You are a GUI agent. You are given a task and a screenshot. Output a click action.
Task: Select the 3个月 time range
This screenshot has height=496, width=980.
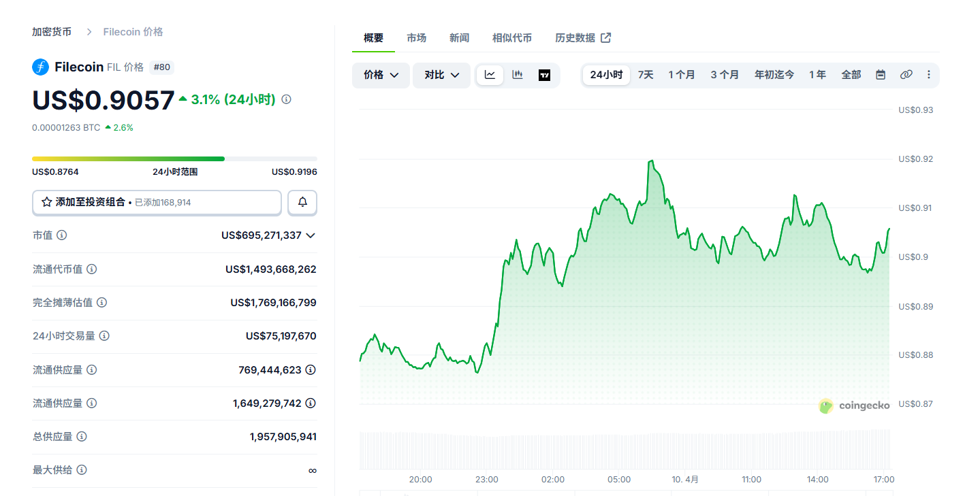click(x=725, y=75)
